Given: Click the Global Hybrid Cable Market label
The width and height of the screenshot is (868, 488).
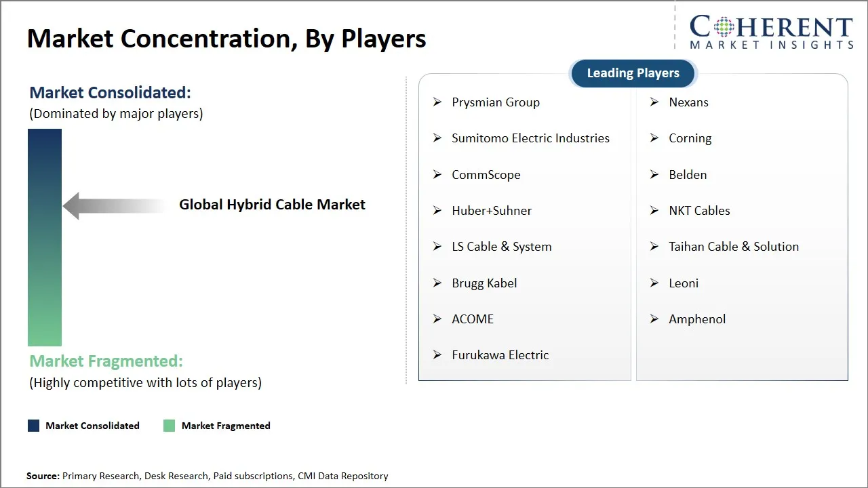Looking at the screenshot, I should [272, 205].
